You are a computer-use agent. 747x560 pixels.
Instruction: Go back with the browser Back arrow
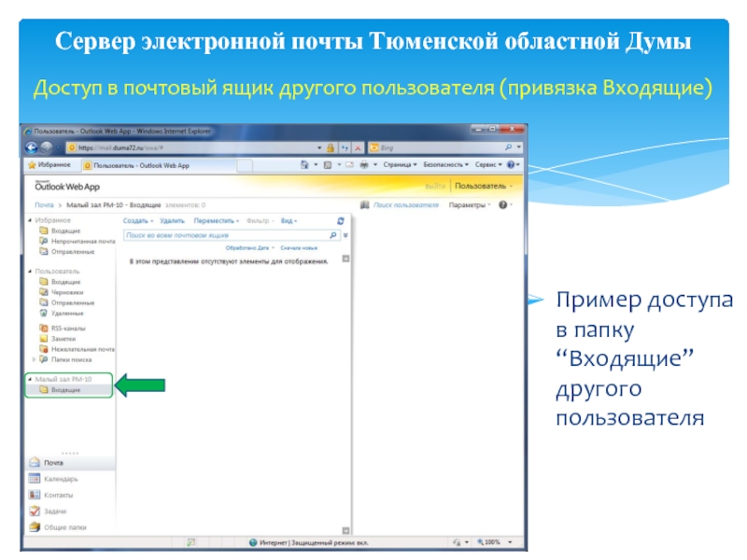[x=31, y=147]
